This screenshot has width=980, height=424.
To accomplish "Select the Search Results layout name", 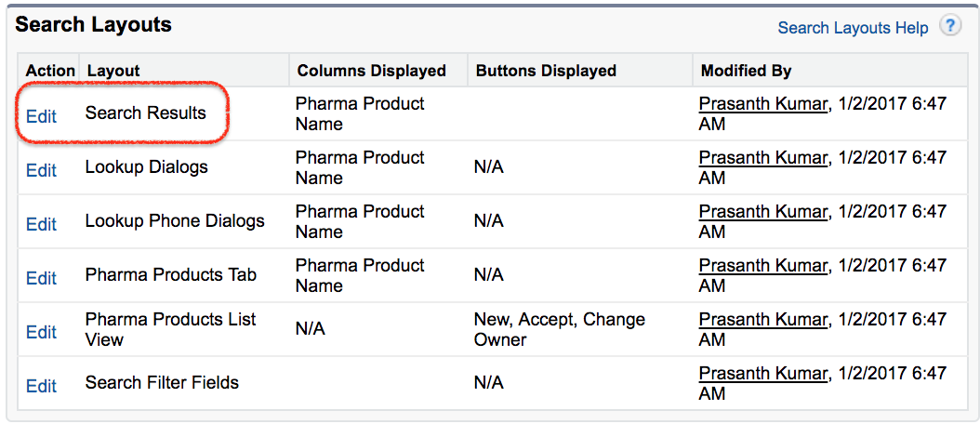I will pos(146,113).
